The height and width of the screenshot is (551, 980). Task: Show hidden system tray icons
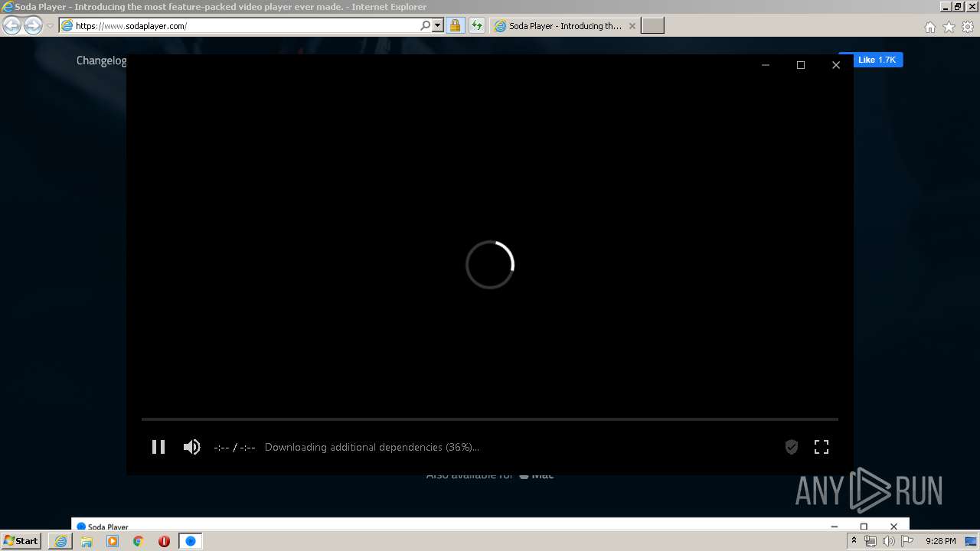pos(854,541)
